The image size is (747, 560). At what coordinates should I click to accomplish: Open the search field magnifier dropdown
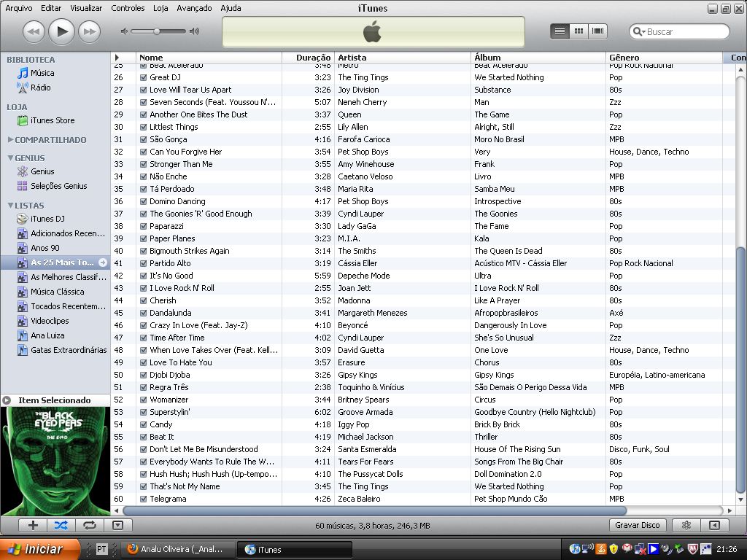pyautogui.click(x=639, y=31)
